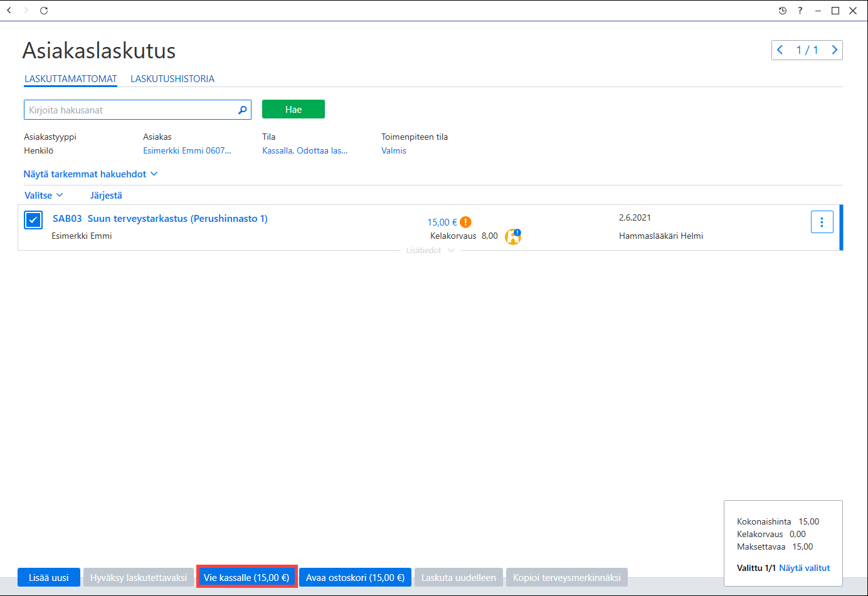Viewport: 868px width, 596px height.
Task: Click Vie kassalle (15,00 €) button
Action: (x=246, y=577)
